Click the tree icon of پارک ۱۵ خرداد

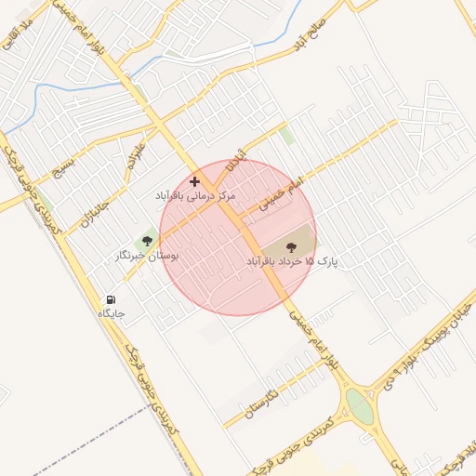point(291,247)
